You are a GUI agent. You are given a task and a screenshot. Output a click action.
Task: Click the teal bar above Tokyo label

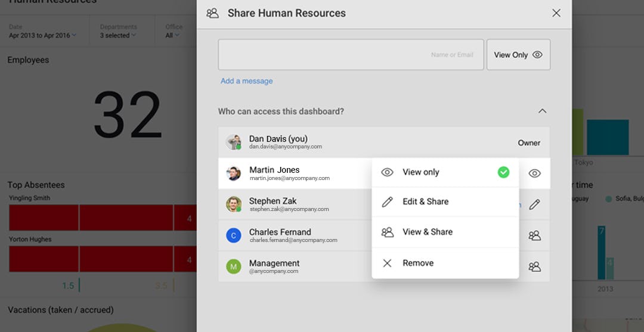pos(608,137)
